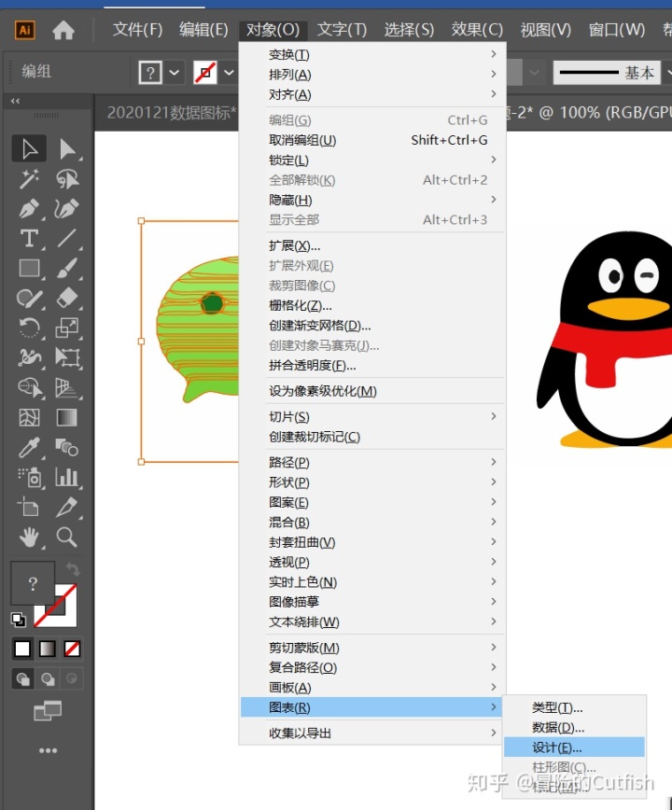The image size is (672, 810).
Task: Select the Shape Builder tool
Action: [29, 387]
